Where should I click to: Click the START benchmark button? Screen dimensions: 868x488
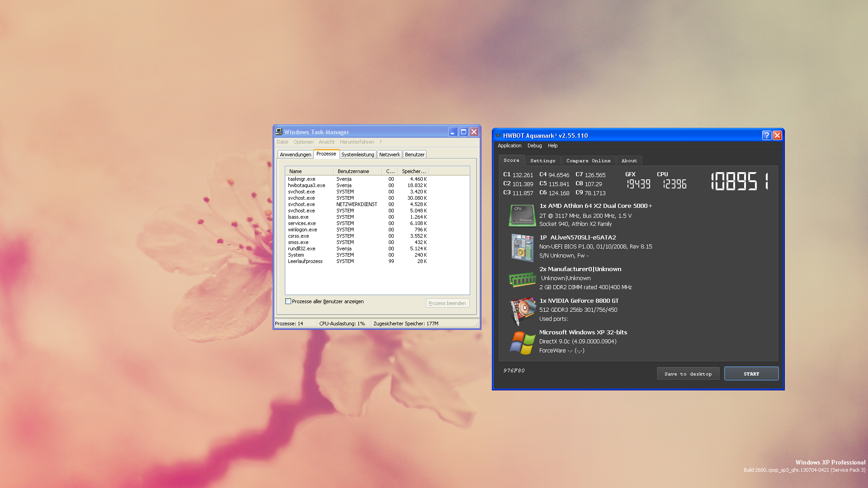click(751, 374)
